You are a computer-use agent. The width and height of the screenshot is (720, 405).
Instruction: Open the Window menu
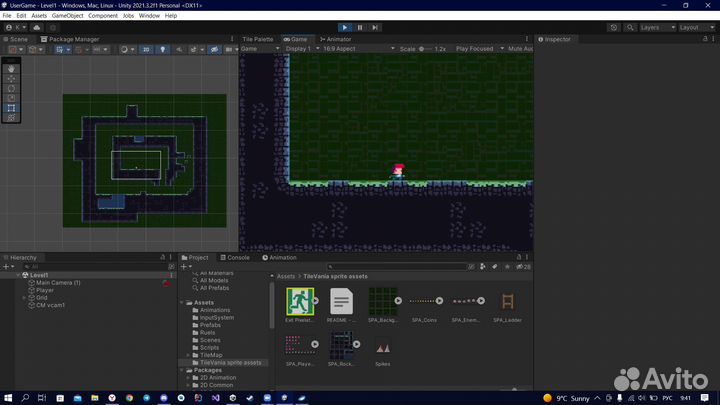click(149, 16)
